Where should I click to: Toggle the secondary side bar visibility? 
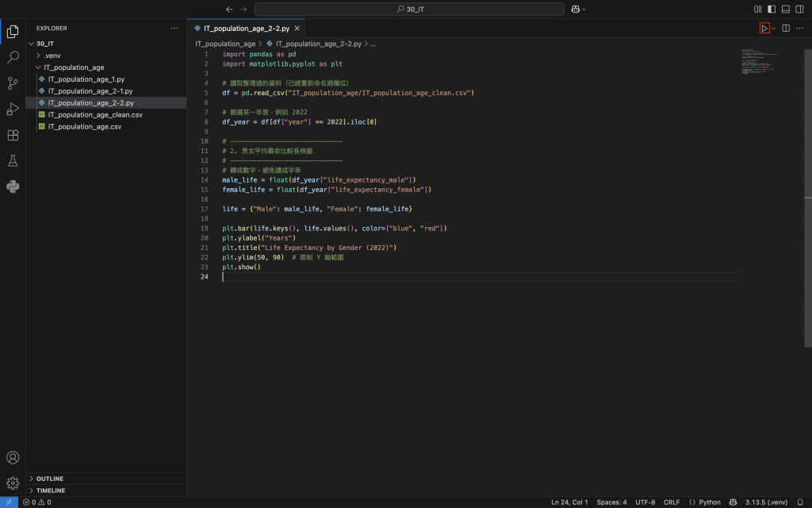(x=800, y=9)
